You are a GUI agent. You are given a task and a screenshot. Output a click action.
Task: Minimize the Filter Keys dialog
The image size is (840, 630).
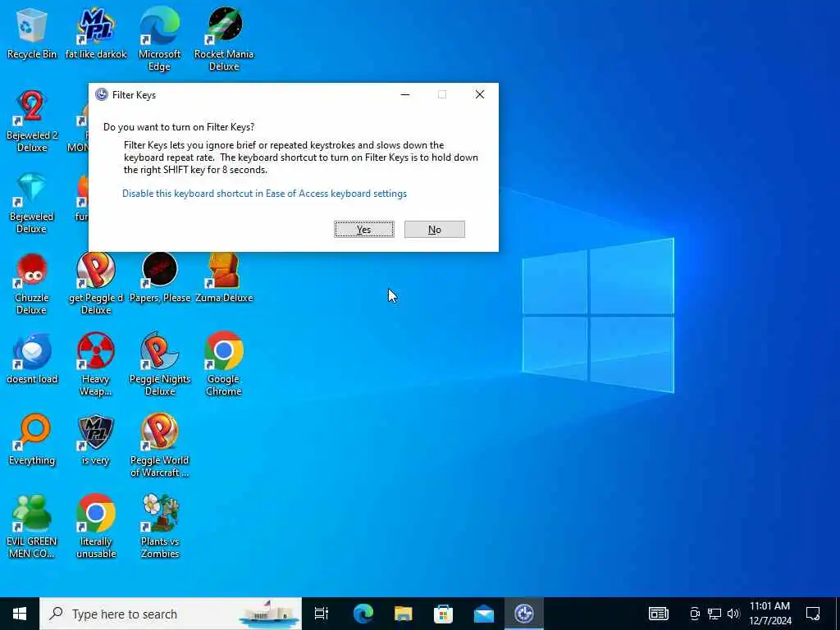pyautogui.click(x=405, y=94)
